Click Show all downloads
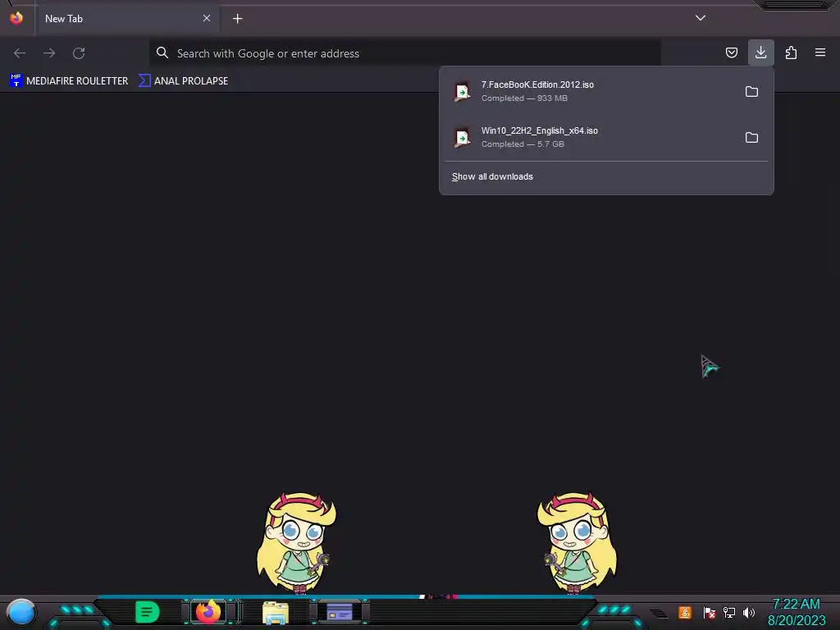Image resolution: width=840 pixels, height=630 pixels. tap(492, 177)
